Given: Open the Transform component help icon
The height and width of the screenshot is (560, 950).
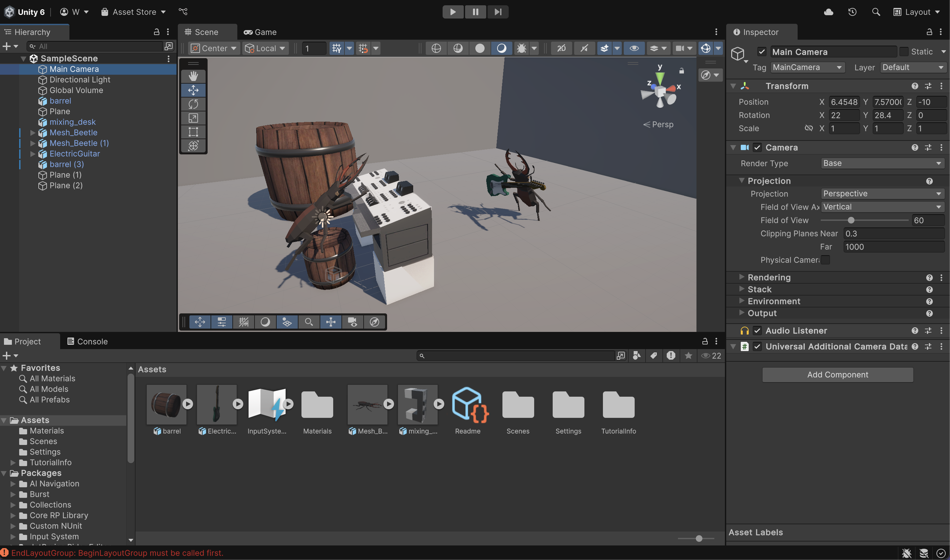Looking at the screenshot, I should point(915,86).
